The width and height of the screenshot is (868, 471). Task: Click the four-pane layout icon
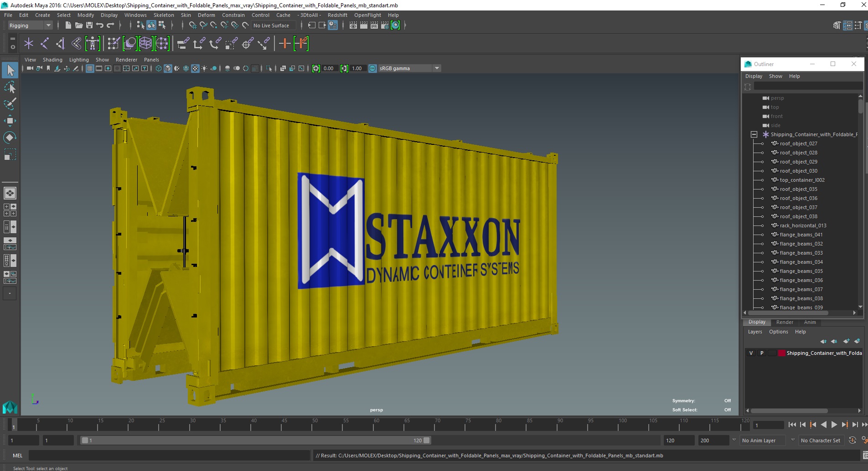(10, 210)
